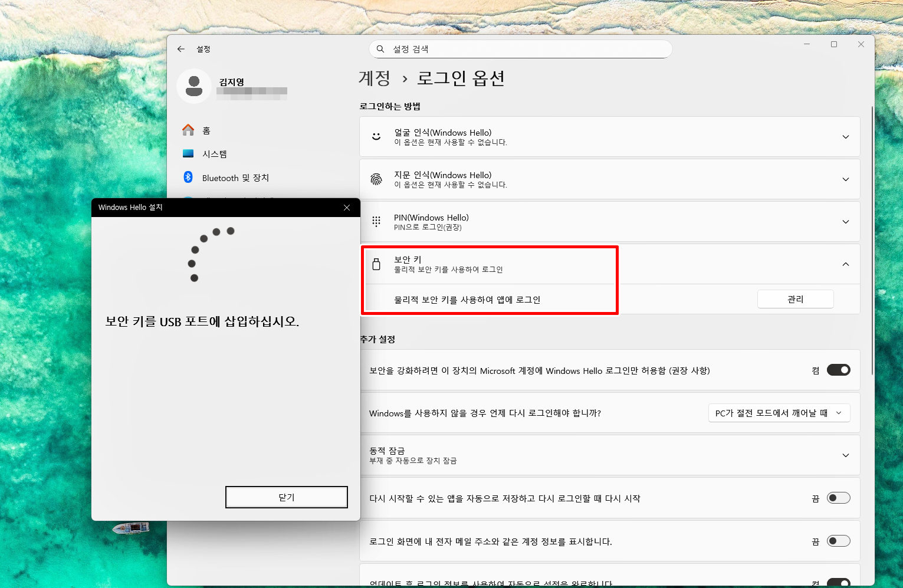Viewport: 903px width, 588px height.
Task: Click the '로그인하는 방법' heading
Action: pos(390,106)
